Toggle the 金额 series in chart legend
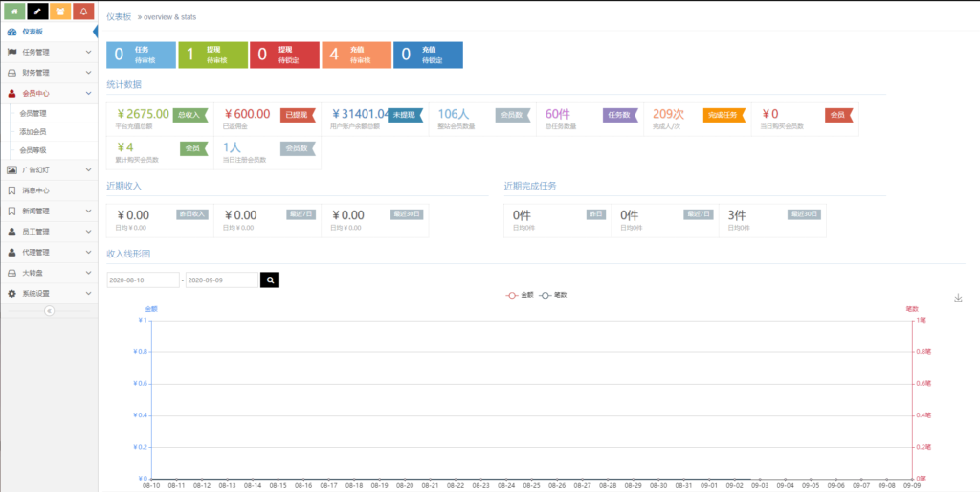The width and height of the screenshot is (980, 492). pos(520,296)
